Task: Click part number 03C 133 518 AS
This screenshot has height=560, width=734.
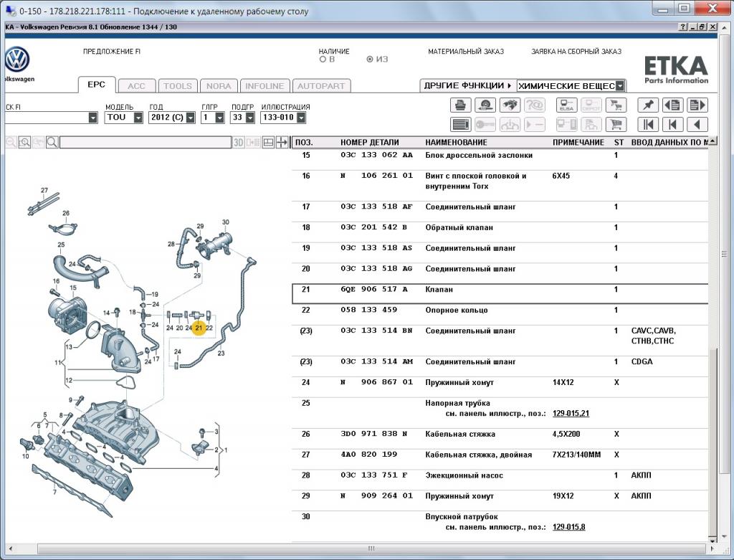Action: pyautogui.click(x=376, y=248)
